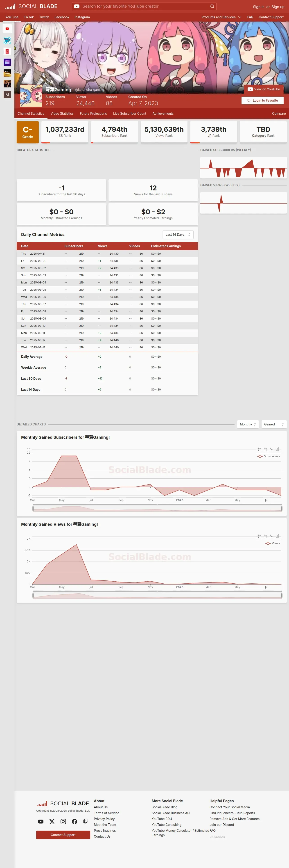Click Contact Support in the header
The height and width of the screenshot is (868, 289).
[x=271, y=17]
